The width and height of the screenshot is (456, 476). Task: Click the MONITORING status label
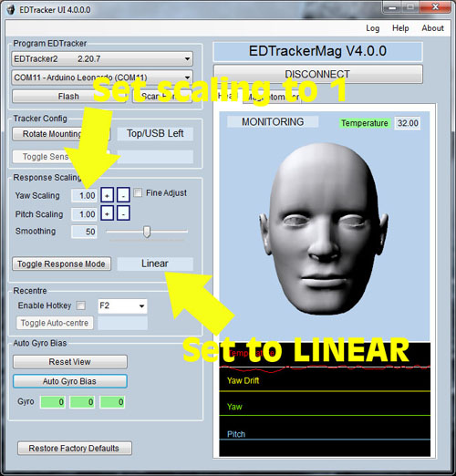click(273, 121)
